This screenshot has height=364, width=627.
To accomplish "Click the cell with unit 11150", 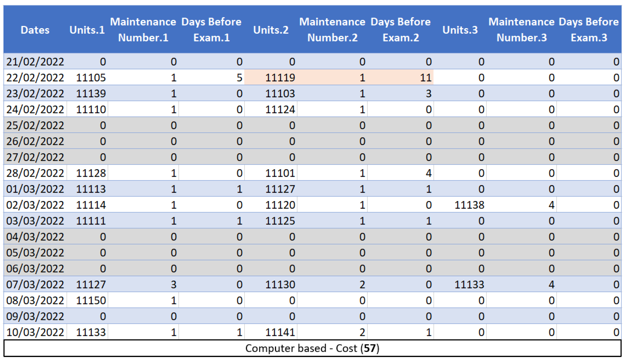I will pos(91,300).
